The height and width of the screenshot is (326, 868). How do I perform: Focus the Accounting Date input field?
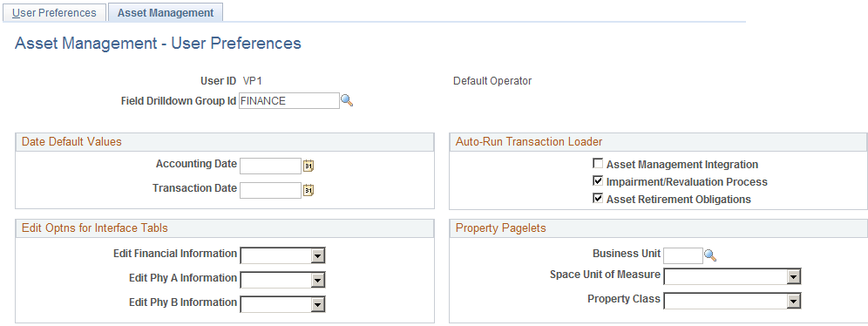tap(271, 166)
